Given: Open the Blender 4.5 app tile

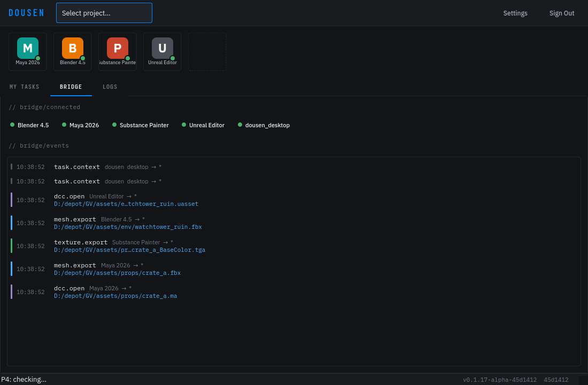Looking at the screenshot, I should click(73, 52).
